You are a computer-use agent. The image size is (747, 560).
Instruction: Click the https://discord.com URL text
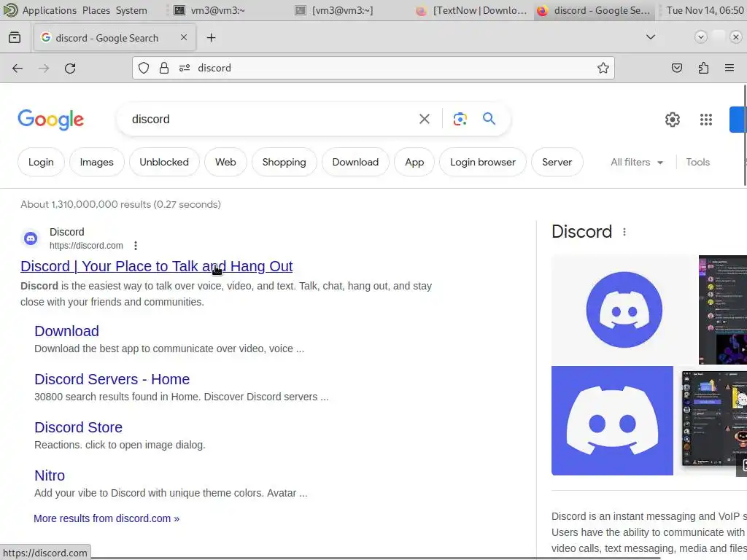[86, 246]
